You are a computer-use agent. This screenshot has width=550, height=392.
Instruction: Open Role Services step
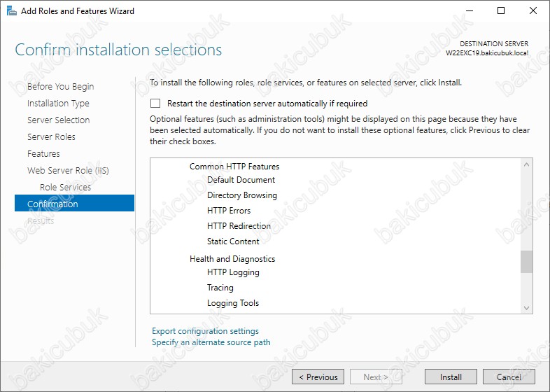coord(65,188)
